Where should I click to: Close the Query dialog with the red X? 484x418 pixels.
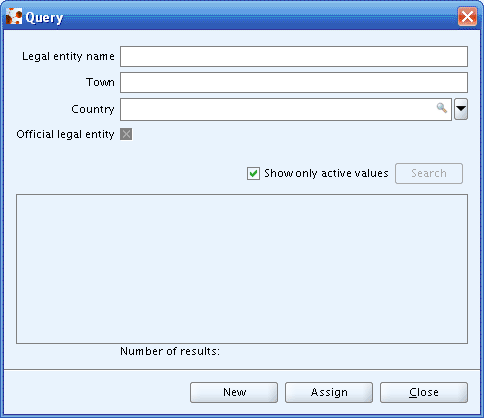pos(467,16)
